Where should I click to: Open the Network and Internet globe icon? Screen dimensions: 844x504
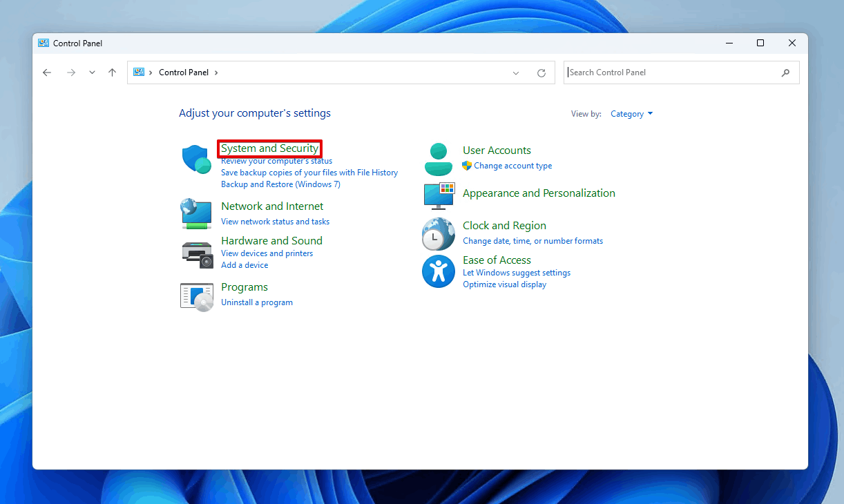[x=196, y=213]
